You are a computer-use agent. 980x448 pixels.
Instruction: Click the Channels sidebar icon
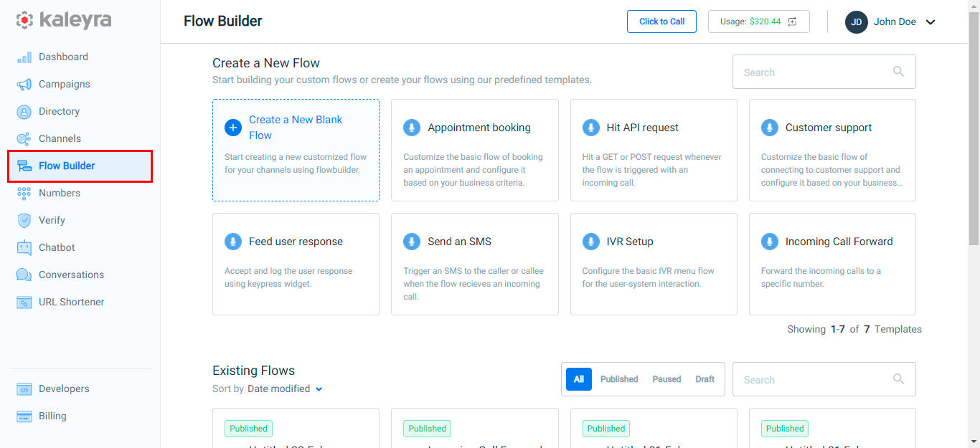click(24, 139)
